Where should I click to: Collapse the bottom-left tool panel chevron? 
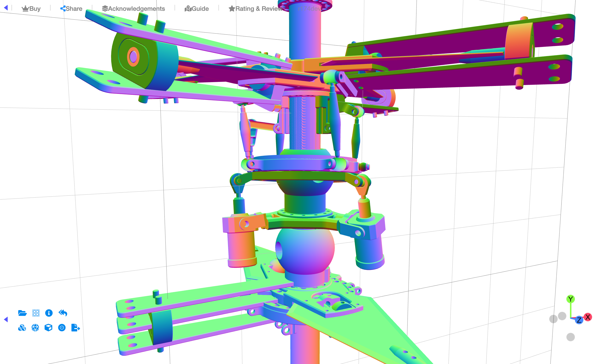6,319
